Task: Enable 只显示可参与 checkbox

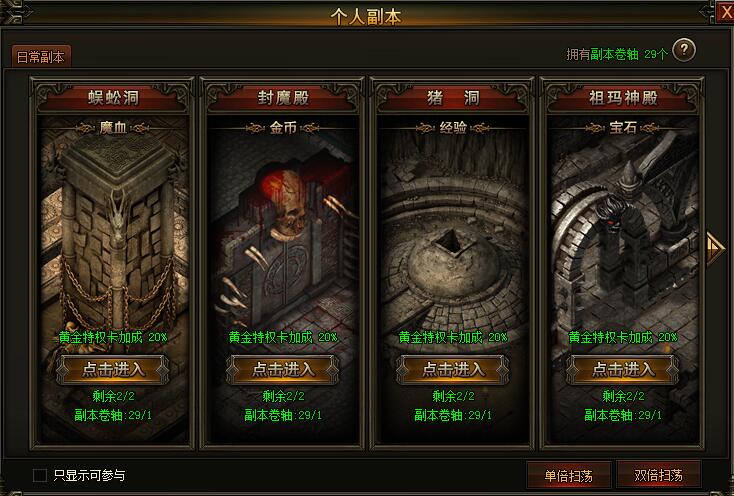Action: [40, 475]
